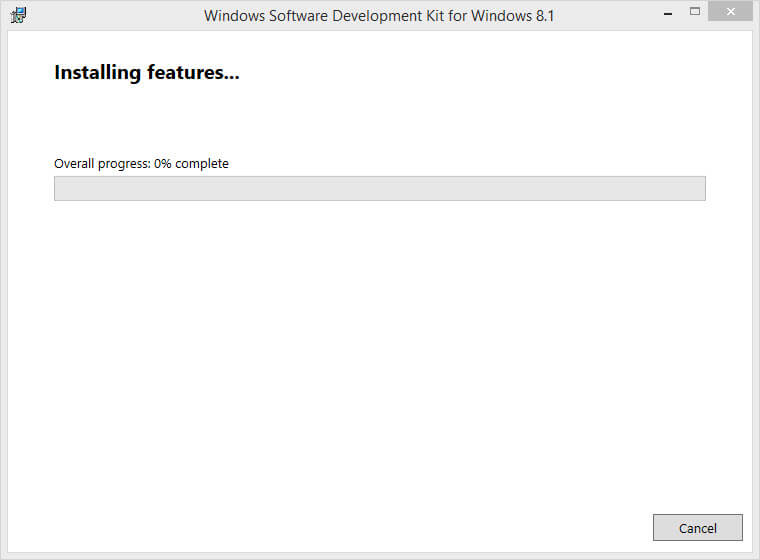Image resolution: width=760 pixels, height=560 pixels.
Task: Click the "Installing features..." heading
Action: pos(146,73)
